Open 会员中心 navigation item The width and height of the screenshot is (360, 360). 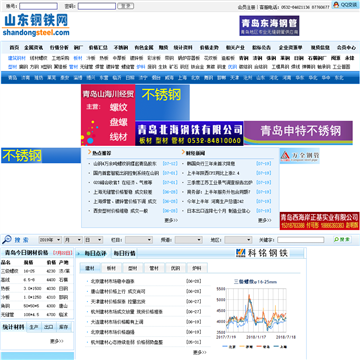tap(346, 47)
